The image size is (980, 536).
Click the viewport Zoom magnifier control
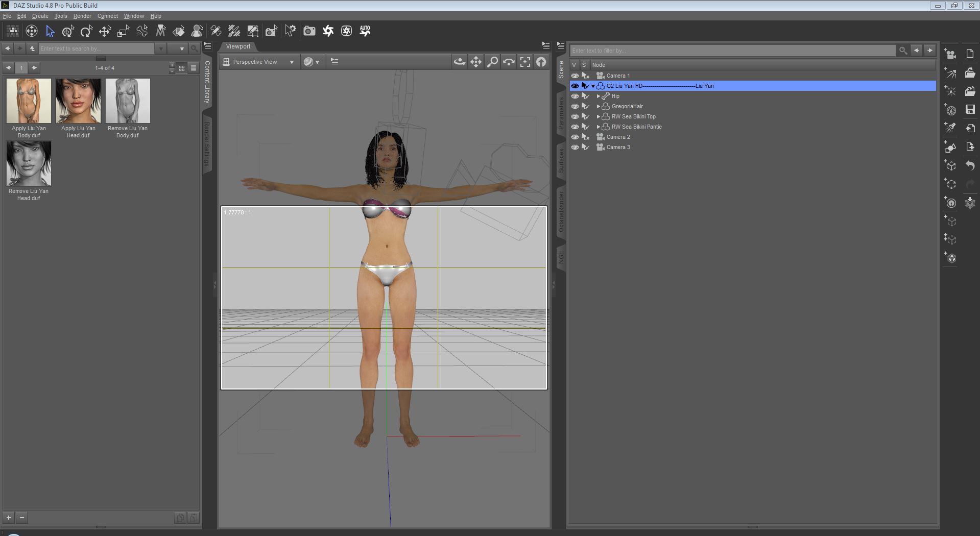492,62
